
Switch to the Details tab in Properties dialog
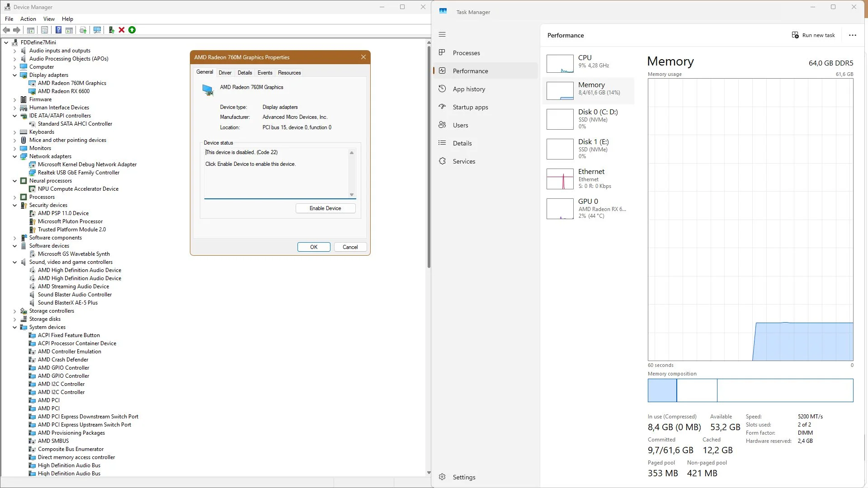point(245,73)
